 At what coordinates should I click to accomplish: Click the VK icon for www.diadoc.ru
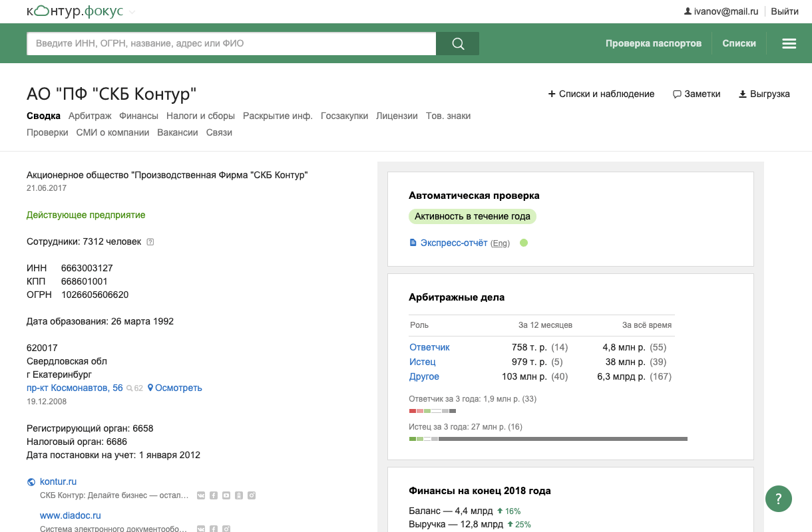(x=202, y=529)
